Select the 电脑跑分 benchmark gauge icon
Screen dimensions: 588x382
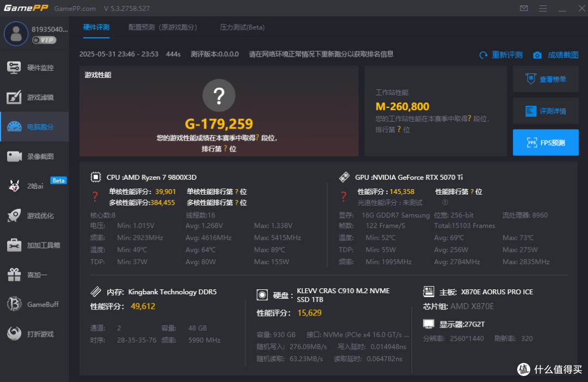[x=14, y=127]
